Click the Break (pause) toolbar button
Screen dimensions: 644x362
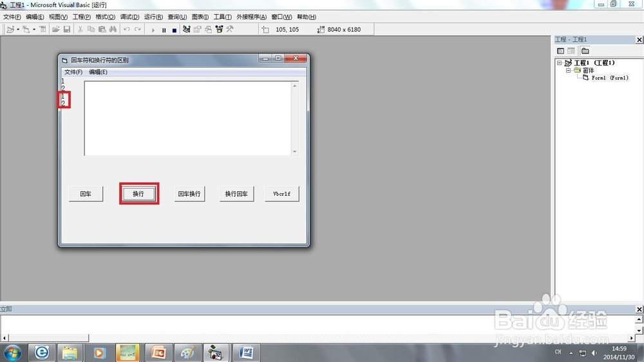click(x=164, y=30)
